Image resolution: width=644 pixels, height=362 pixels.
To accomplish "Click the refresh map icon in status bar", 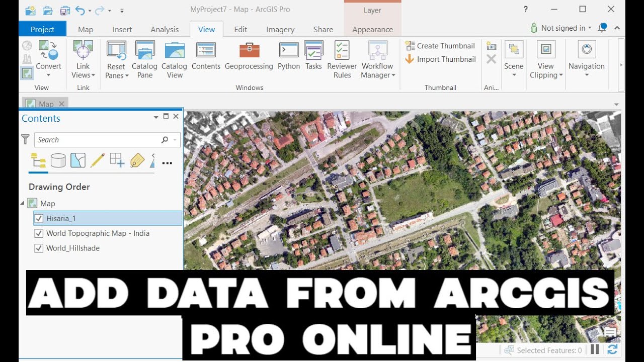I will tap(612, 350).
